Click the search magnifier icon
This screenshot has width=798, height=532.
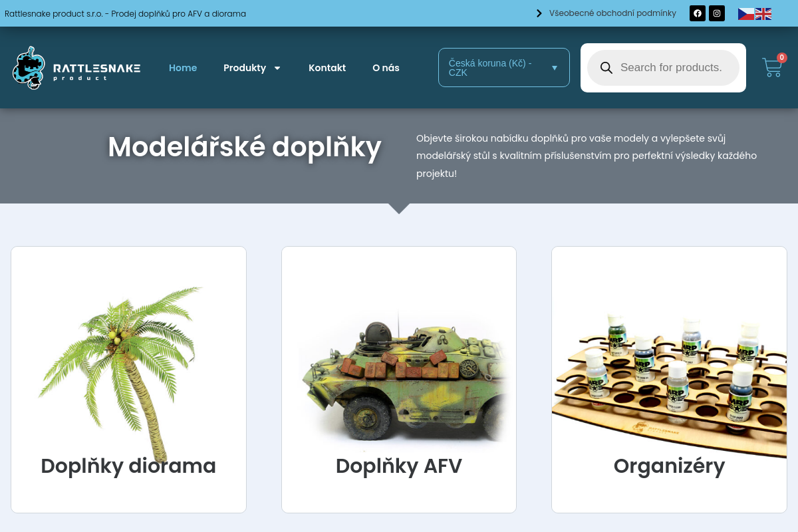(x=606, y=68)
